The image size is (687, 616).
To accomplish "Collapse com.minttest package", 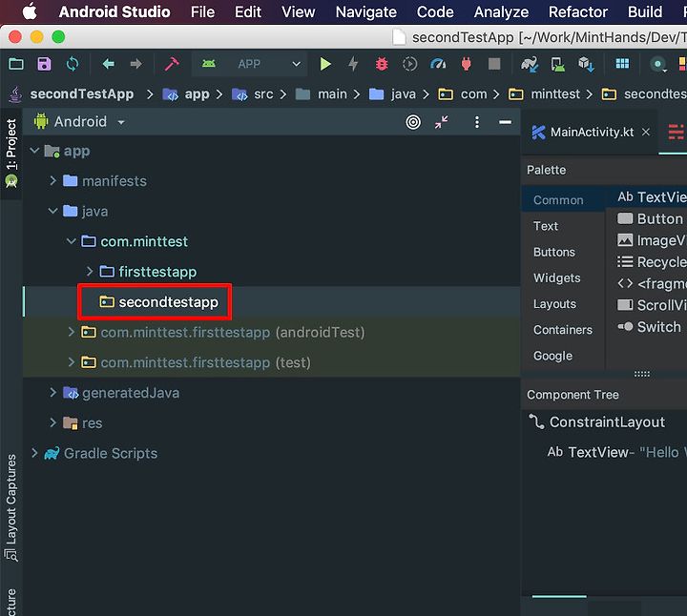I will pos(71,241).
